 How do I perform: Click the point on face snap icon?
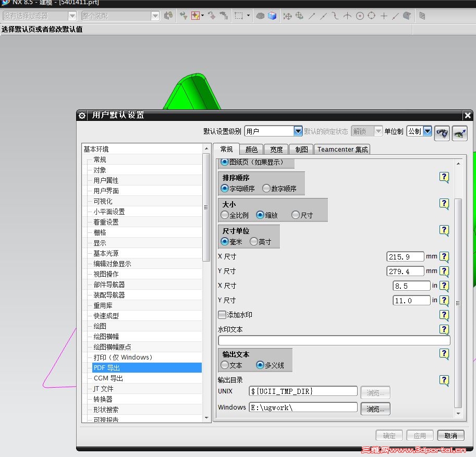(407, 16)
